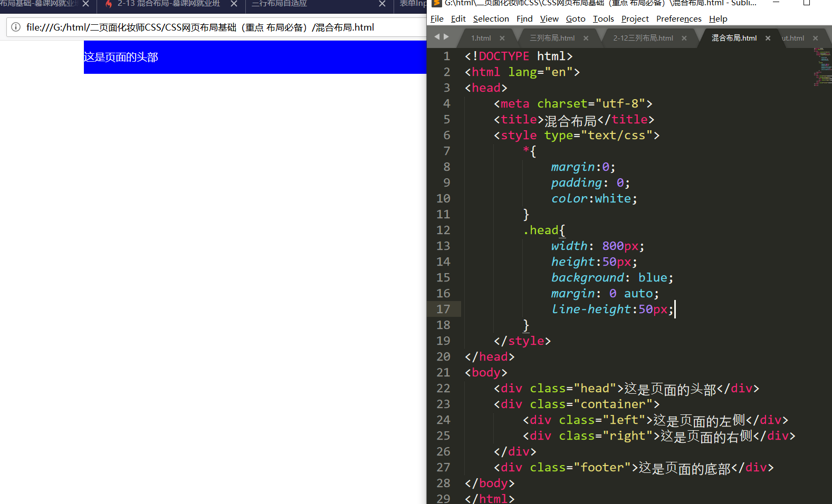Click line number 17 in the gutter

pos(443,309)
